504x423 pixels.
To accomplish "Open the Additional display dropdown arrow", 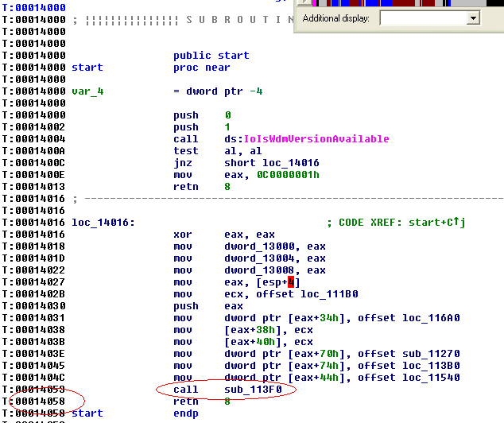I will (x=474, y=17).
